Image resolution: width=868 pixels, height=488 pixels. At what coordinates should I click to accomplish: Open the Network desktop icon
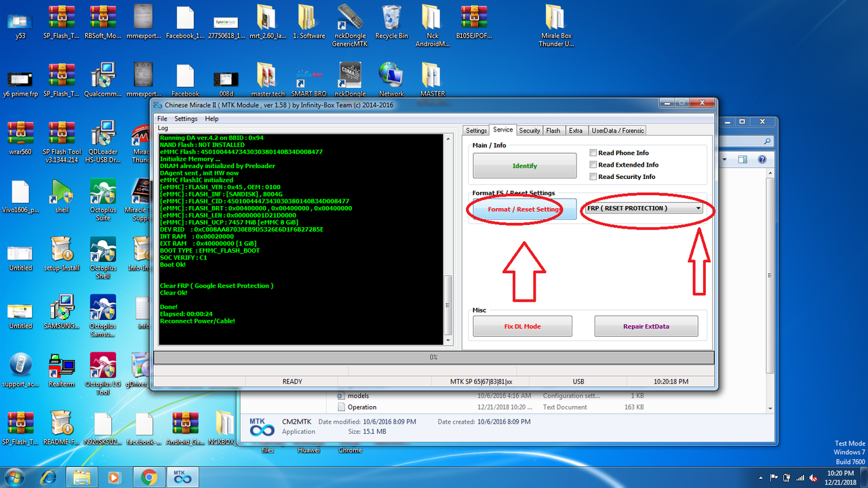pos(391,80)
